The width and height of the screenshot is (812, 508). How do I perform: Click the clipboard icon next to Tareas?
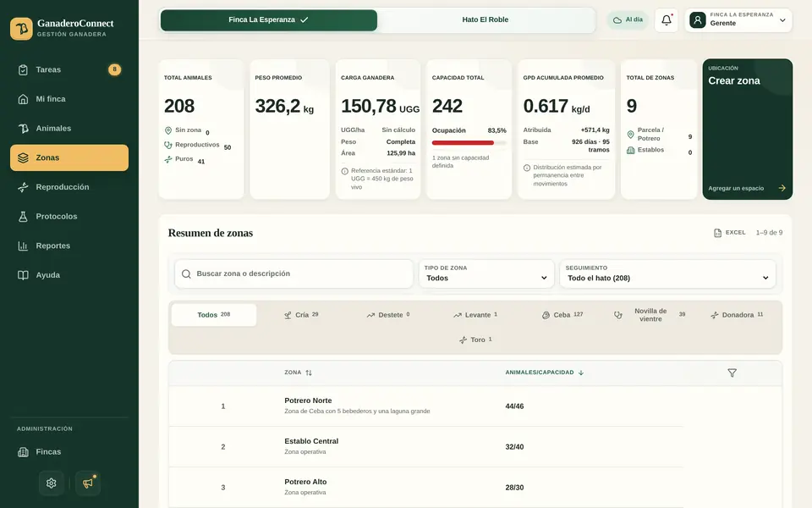tap(23, 69)
